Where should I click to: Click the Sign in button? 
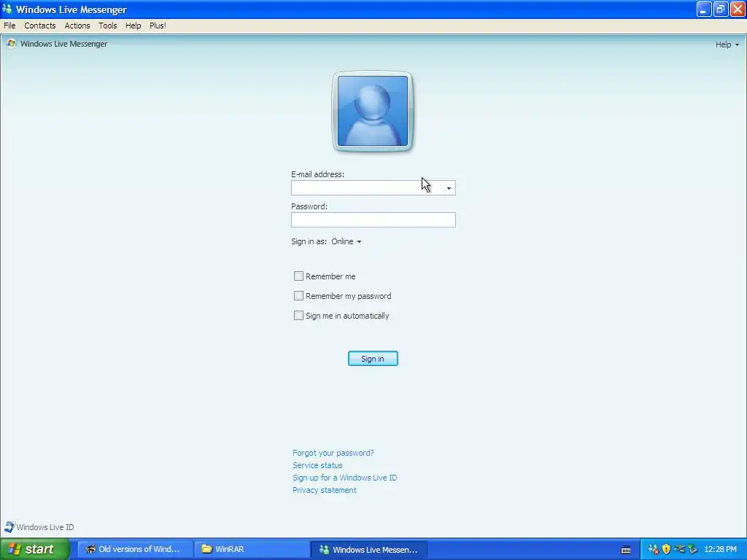point(373,359)
